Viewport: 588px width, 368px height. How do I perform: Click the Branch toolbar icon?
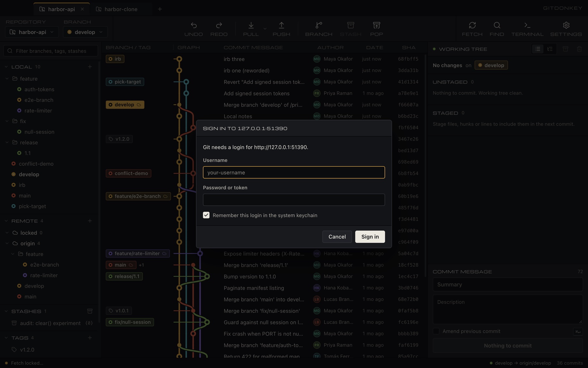click(x=318, y=29)
